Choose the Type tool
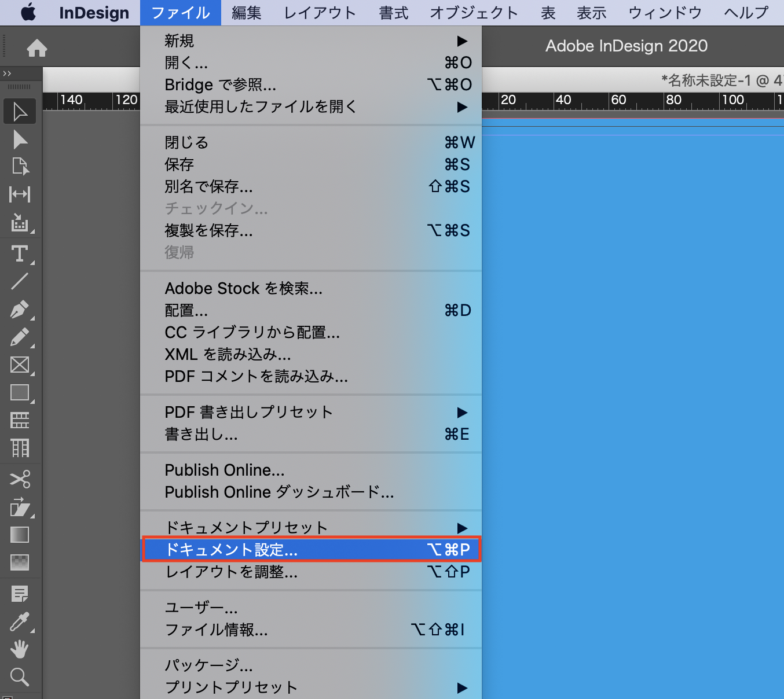Viewport: 784px width, 699px height. pyautogui.click(x=20, y=254)
